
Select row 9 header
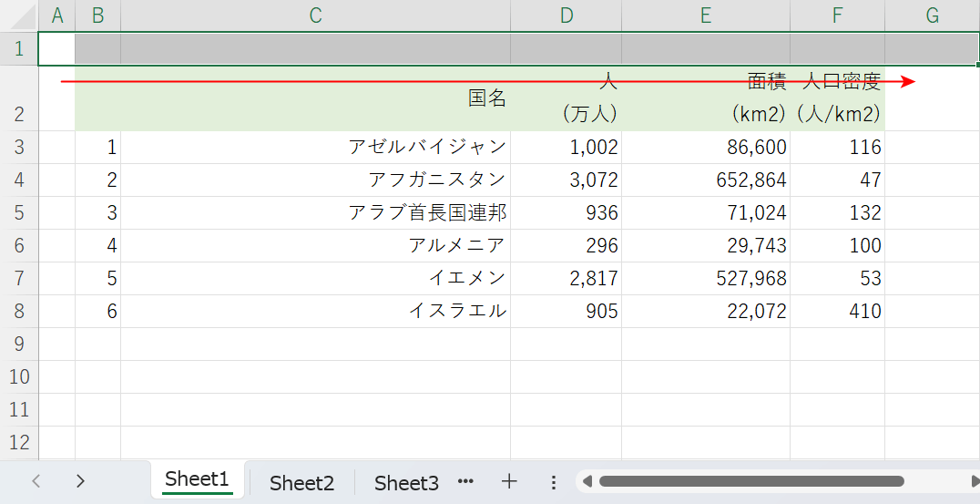point(19,344)
